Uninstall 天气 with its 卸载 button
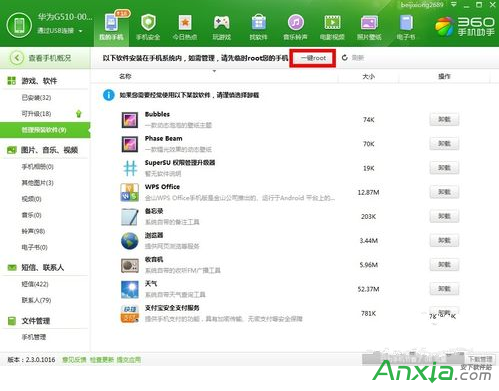The image size is (499, 391). tap(444, 289)
